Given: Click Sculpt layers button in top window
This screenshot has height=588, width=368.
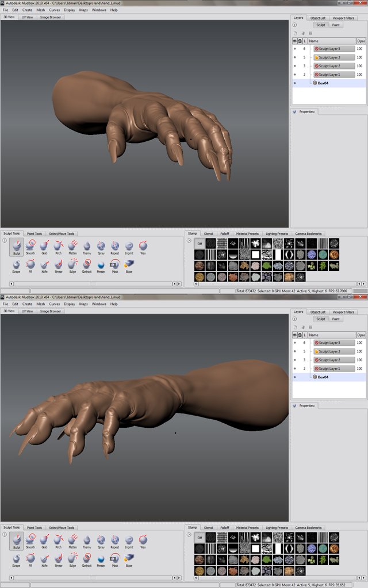Looking at the screenshot, I should click(321, 25).
